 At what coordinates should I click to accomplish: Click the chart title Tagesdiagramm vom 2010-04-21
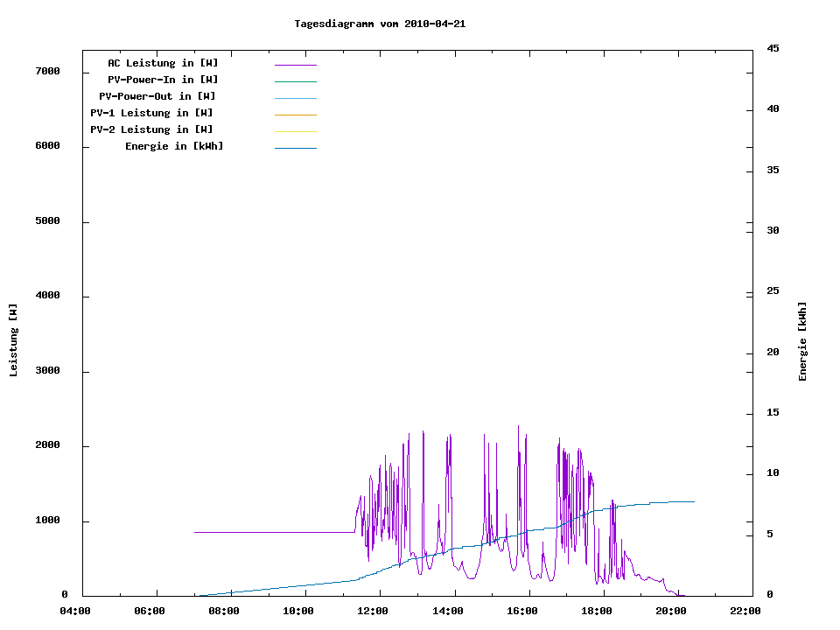tap(380, 24)
